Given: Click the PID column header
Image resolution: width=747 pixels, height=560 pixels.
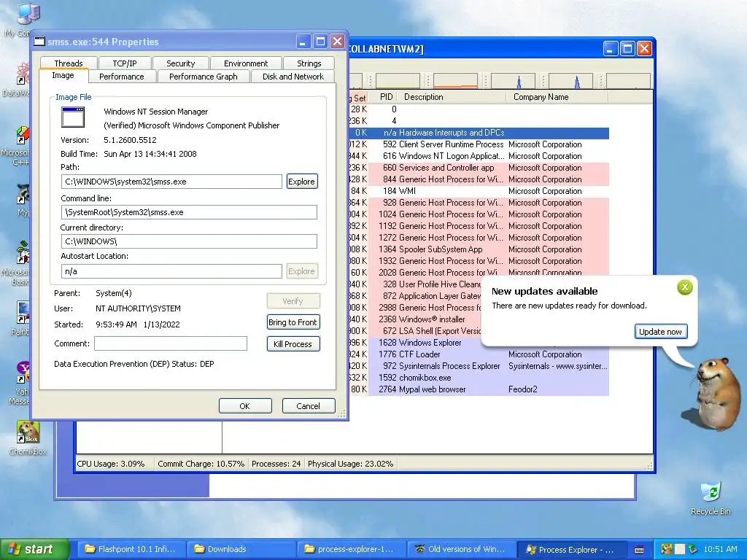Looking at the screenshot, I should click(x=386, y=97).
